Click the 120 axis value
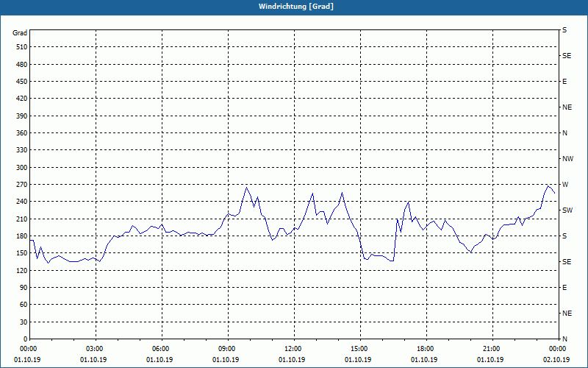Viewport: 588px width, 368px height. tap(22, 270)
